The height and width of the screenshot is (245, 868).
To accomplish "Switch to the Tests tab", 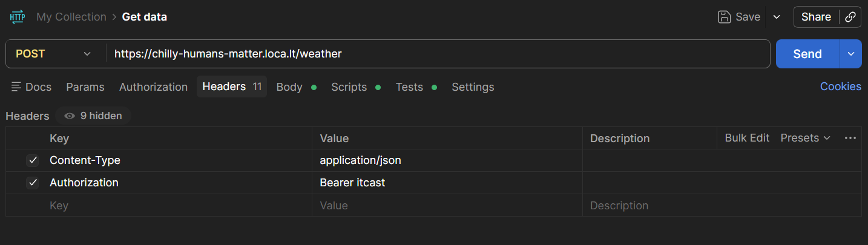I will pyautogui.click(x=416, y=87).
